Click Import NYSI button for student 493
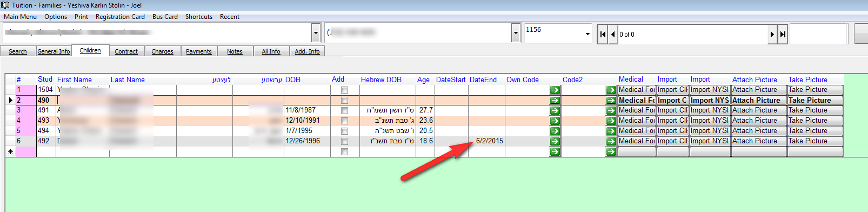The width and height of the screenshot is (868, 212). pos(710,121)
